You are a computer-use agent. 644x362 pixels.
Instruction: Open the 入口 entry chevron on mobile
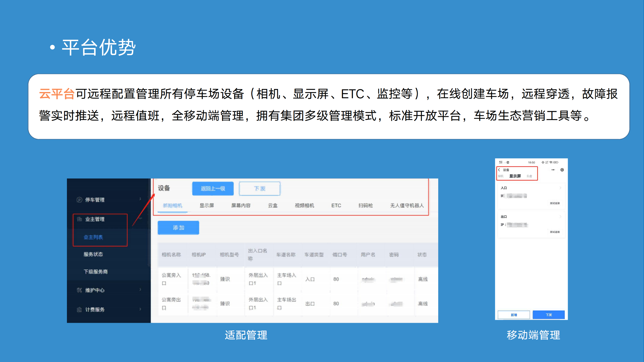click(x=560, y=188)
